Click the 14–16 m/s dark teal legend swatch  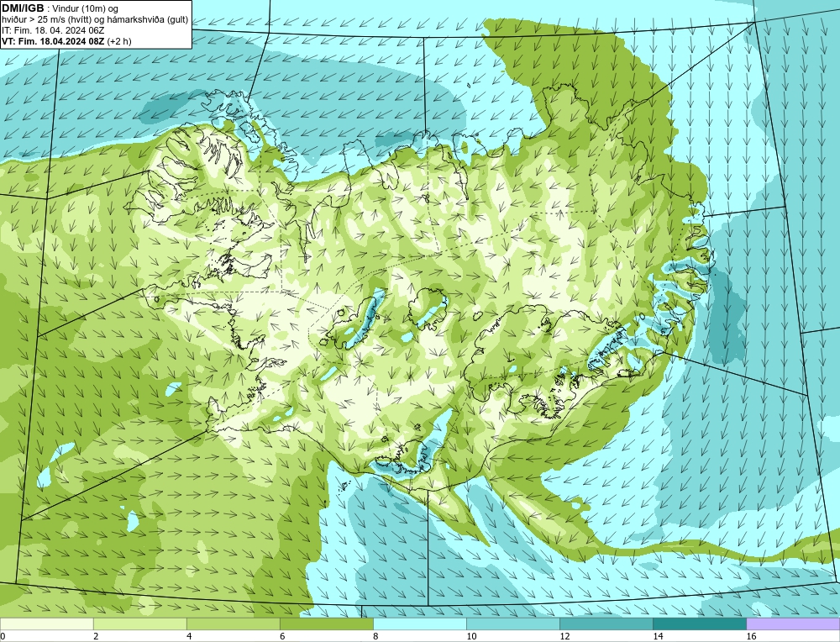coord(699,624)
